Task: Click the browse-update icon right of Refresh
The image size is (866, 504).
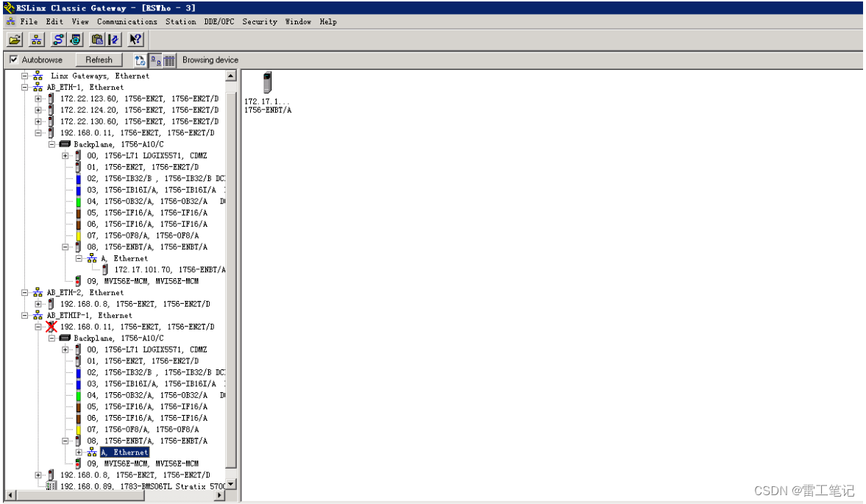Action: [141, 60]
